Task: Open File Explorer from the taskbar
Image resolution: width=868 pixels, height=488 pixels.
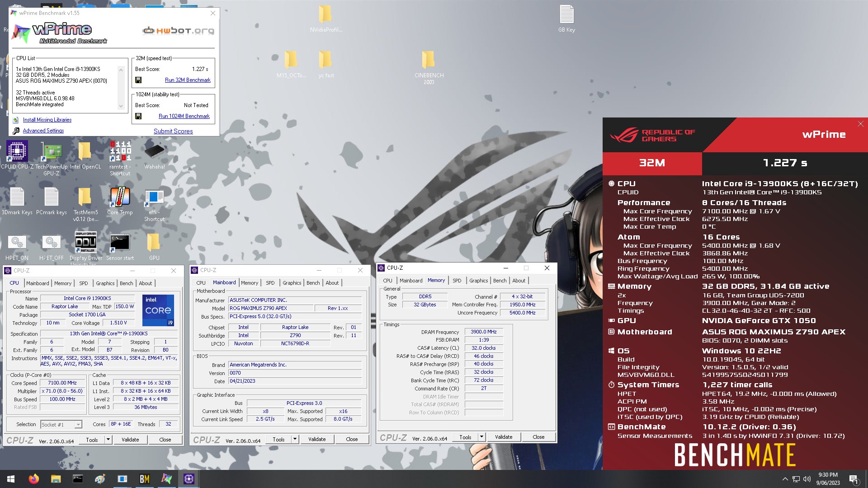Action: 56,479
